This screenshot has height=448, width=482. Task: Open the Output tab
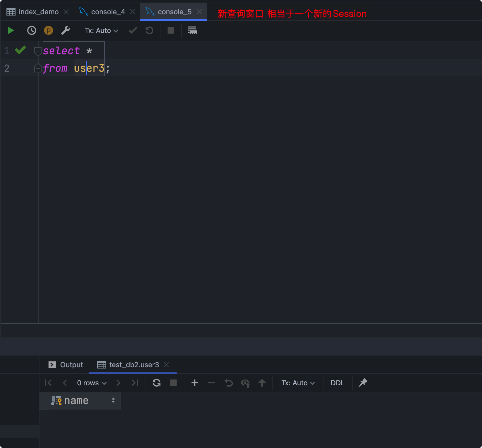(66, 365)
